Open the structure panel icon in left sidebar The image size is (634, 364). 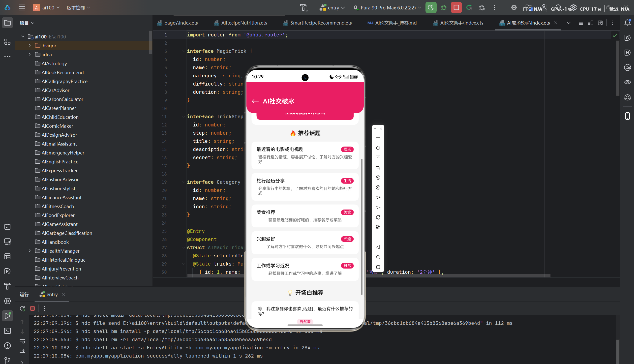pyautogui.click(x=7, y=42)
